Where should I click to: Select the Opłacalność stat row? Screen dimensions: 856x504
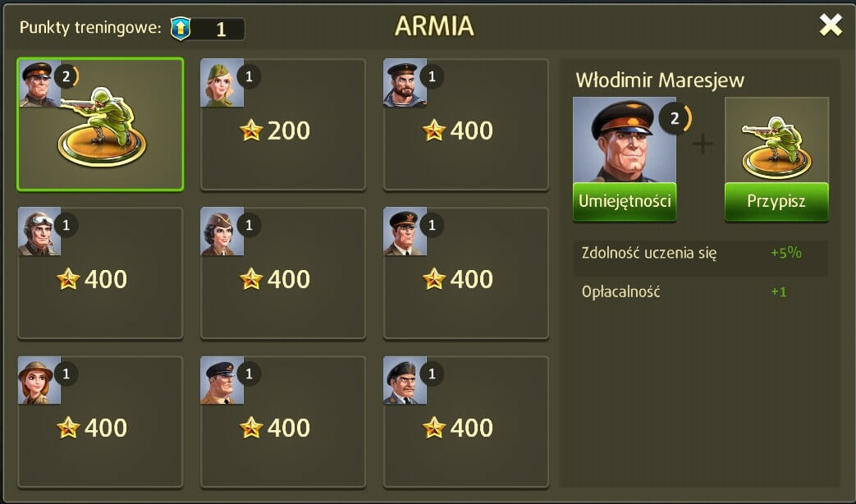701,291
